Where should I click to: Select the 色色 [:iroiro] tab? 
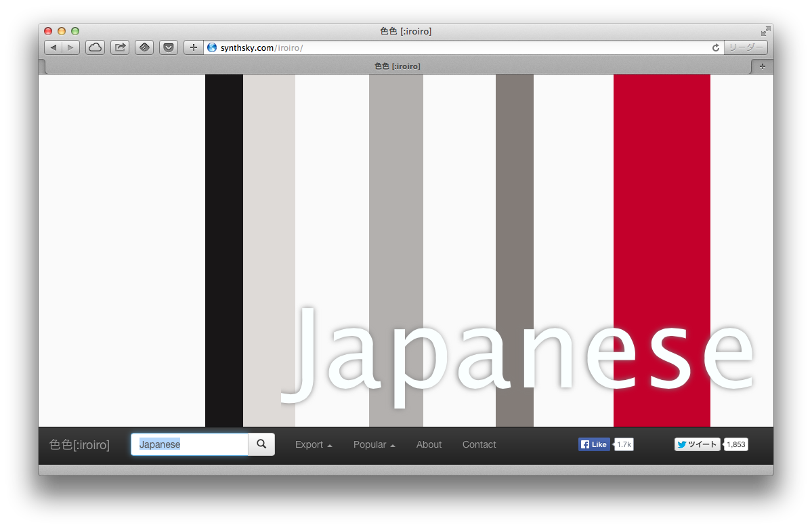(398, 66)
